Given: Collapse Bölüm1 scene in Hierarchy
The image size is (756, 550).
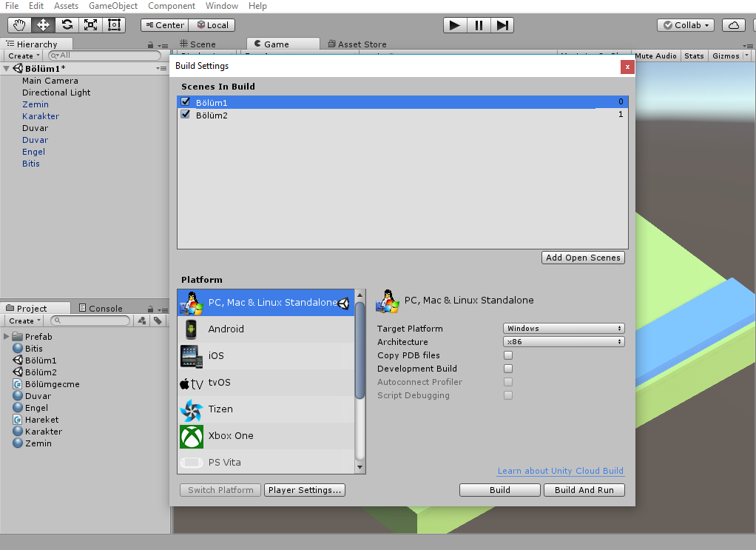Looking at the screenshot, I should [6, 69].
